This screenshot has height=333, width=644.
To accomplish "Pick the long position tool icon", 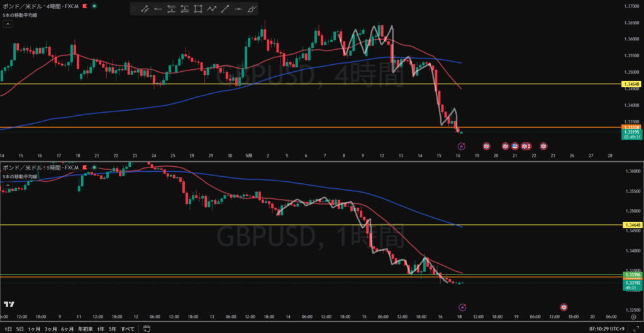I will click(x=171, y=9).
